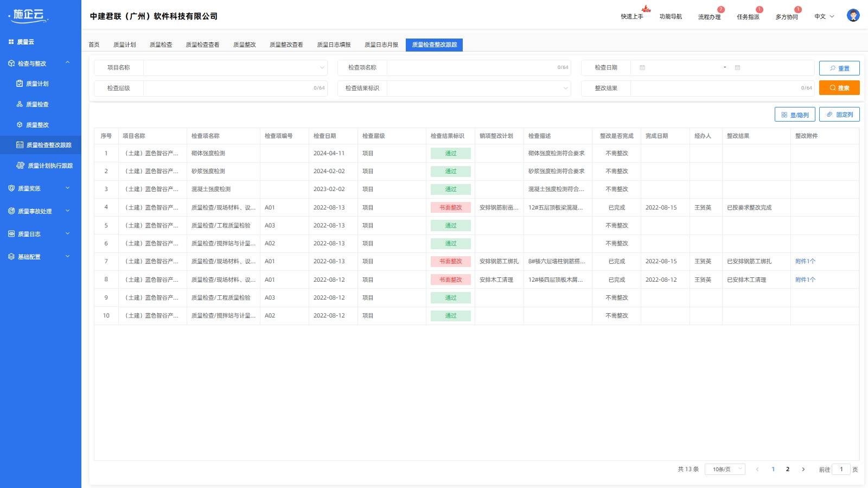Click the 质量计划 sidebar icon
Viewport: 868px width, 488px height.
(x=20, y=84)
